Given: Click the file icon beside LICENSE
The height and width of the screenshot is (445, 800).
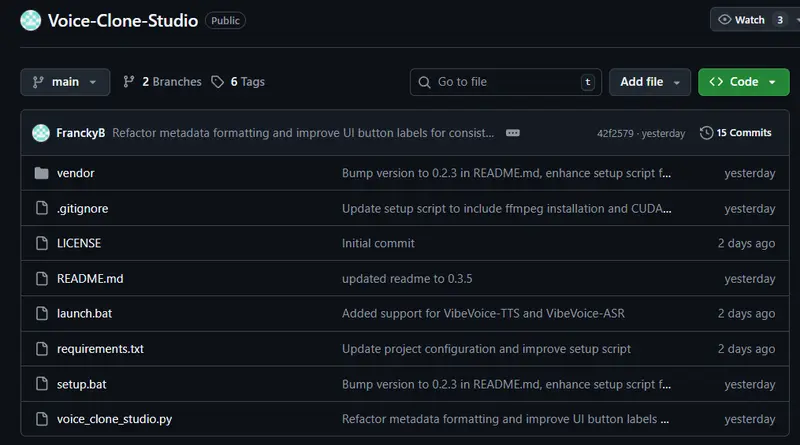Looking at the screenshot, I should 41,243.
